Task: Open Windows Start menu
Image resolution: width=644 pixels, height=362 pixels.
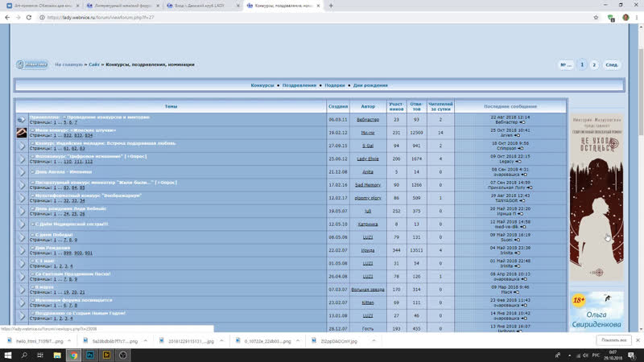Action: (x=8, y=355)
